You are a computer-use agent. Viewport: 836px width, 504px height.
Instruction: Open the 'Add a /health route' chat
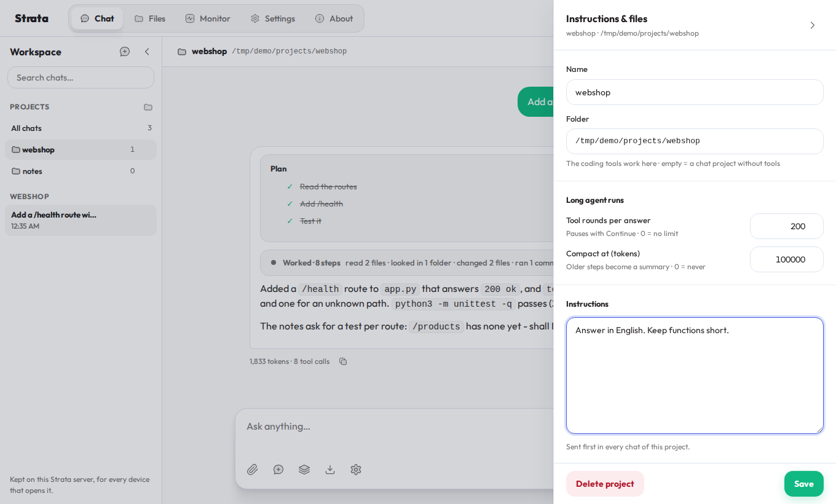tap(81, 220)
